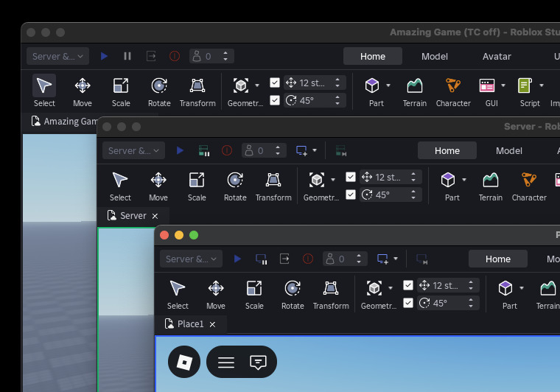Screen dimensions: 560x392
Task: Select the Server document tab
Action: point(133,216)
